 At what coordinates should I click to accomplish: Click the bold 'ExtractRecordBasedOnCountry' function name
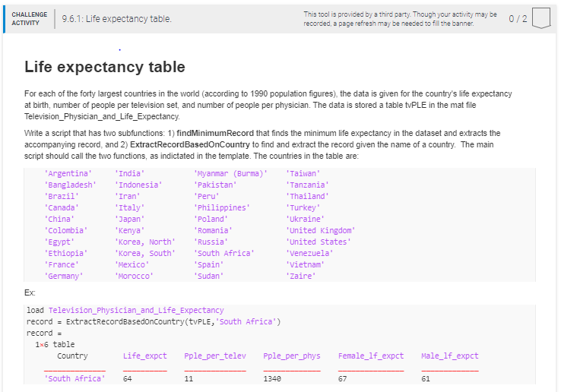pyautogui.click(x=189, y=144)
